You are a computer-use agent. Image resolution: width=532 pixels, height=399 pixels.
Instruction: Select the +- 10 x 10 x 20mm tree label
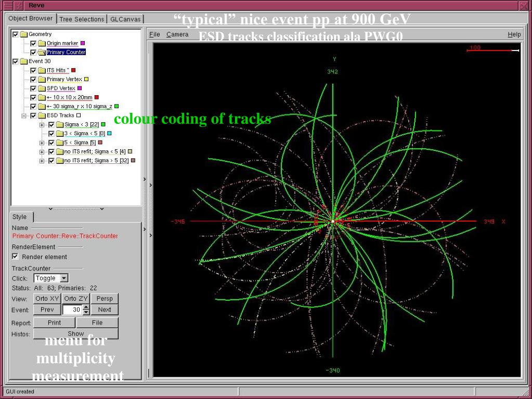[69, 97]
